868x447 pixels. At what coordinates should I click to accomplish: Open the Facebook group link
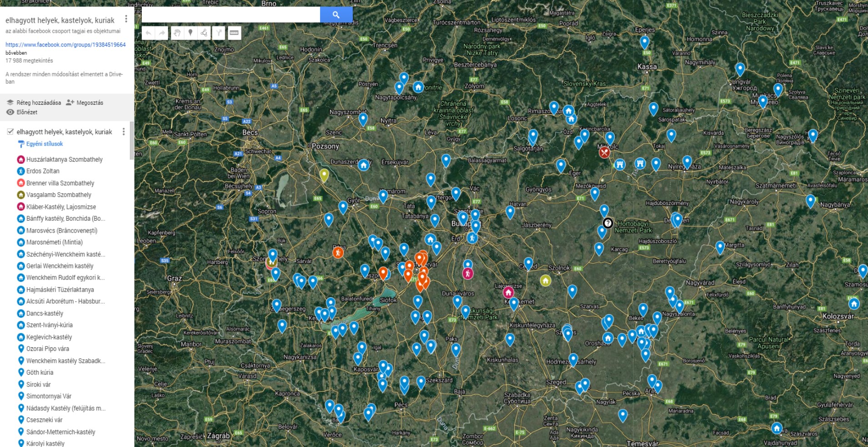coord(65,45)
